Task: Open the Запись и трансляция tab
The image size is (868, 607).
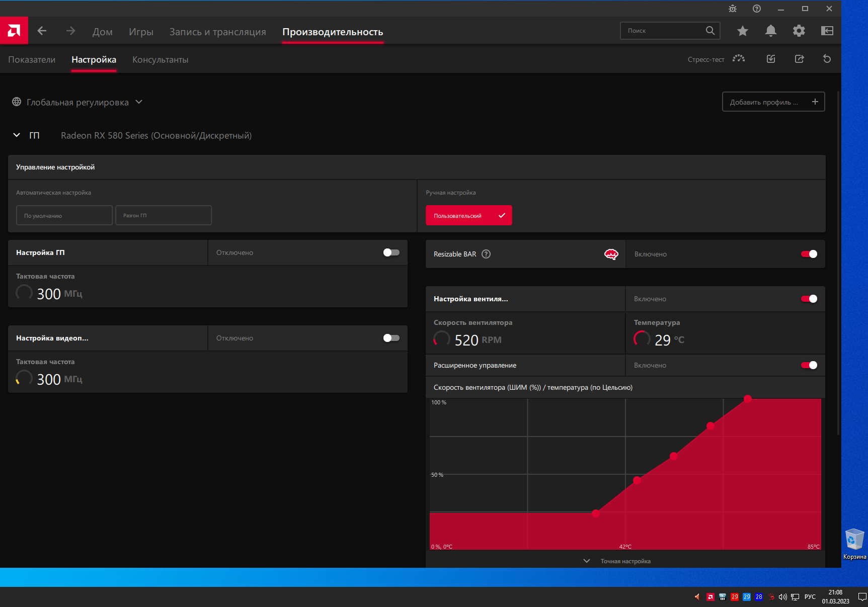Action: (218, 32)
